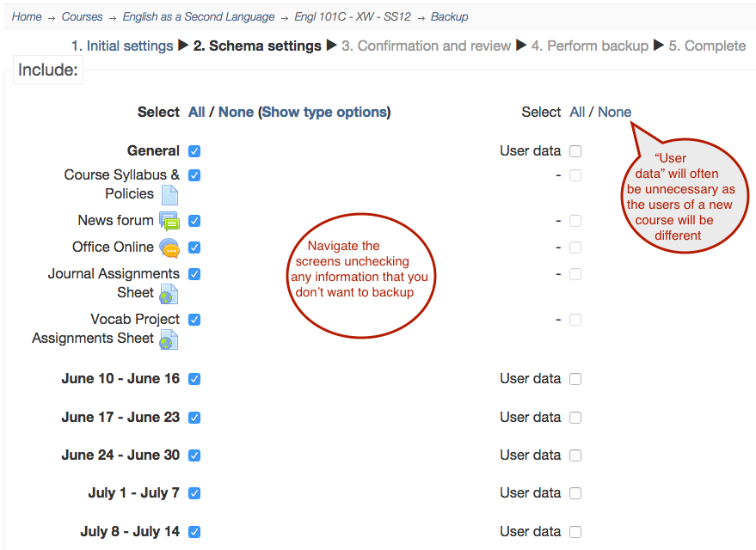The image size is (756, 550).
Task: Enable User data for July 1 - July 7
Action: click(575, 493)
